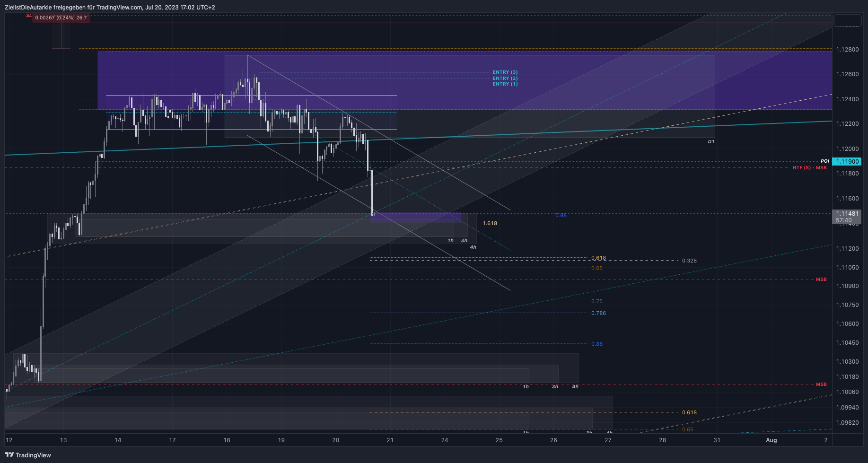Click price axis value 1.10600
The image size is (868, 463).
(847, 324)
